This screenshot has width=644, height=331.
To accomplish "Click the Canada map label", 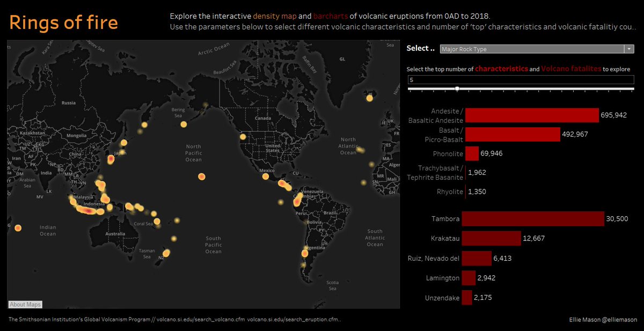I will click(x=264, y=118).
